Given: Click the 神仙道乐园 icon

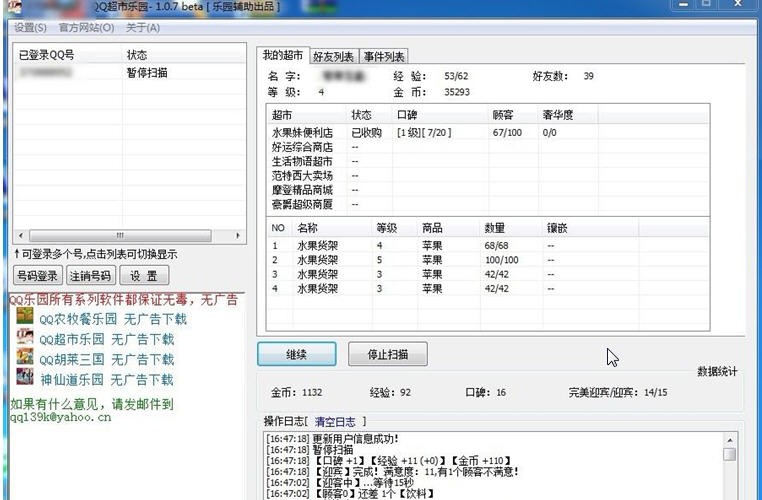Looking at the screenshot, I should (x=25, y=376).
